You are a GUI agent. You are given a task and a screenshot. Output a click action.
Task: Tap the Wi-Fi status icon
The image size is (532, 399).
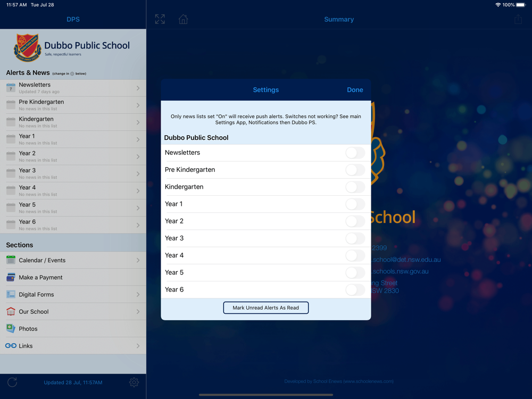(498, 5)
